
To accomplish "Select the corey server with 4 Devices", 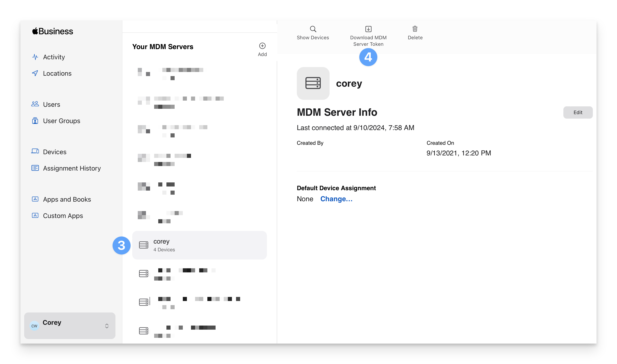I will point(199,245).
